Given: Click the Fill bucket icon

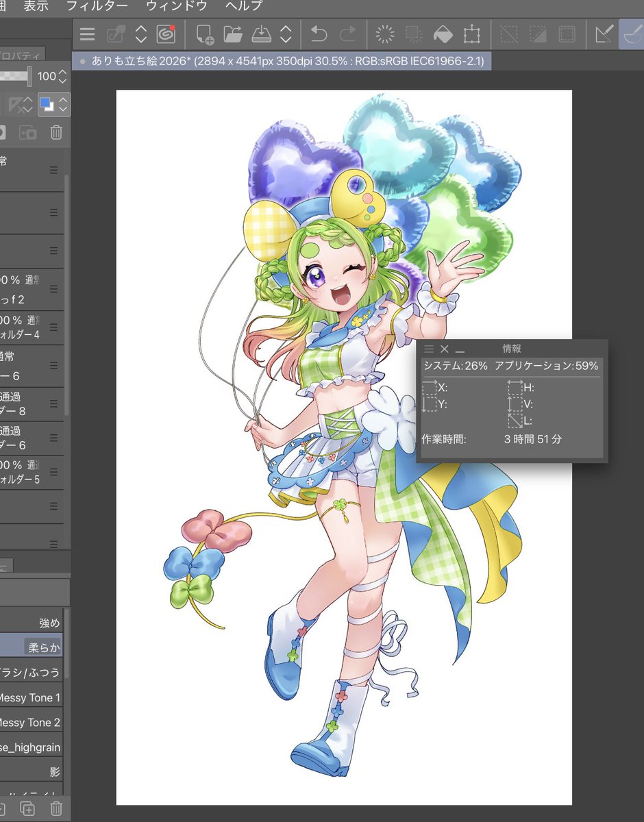Looking at the screenshot, I should point(443,34).
